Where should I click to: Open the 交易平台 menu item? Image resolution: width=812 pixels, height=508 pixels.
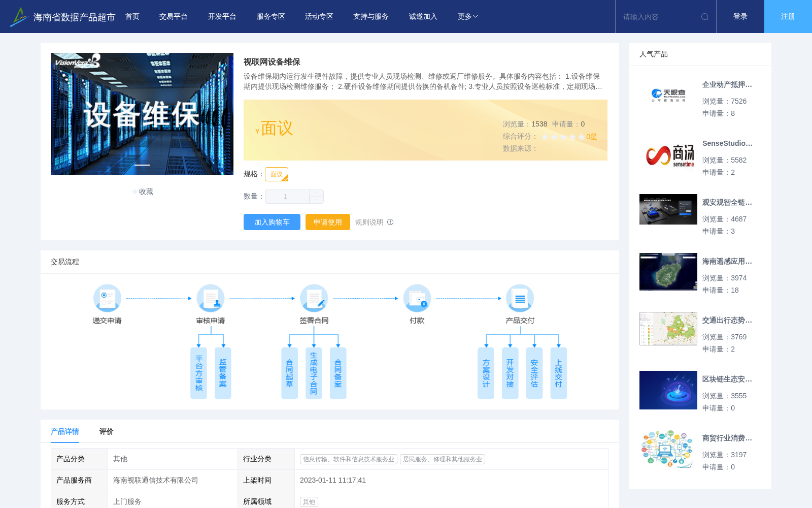tap(174, 17)
